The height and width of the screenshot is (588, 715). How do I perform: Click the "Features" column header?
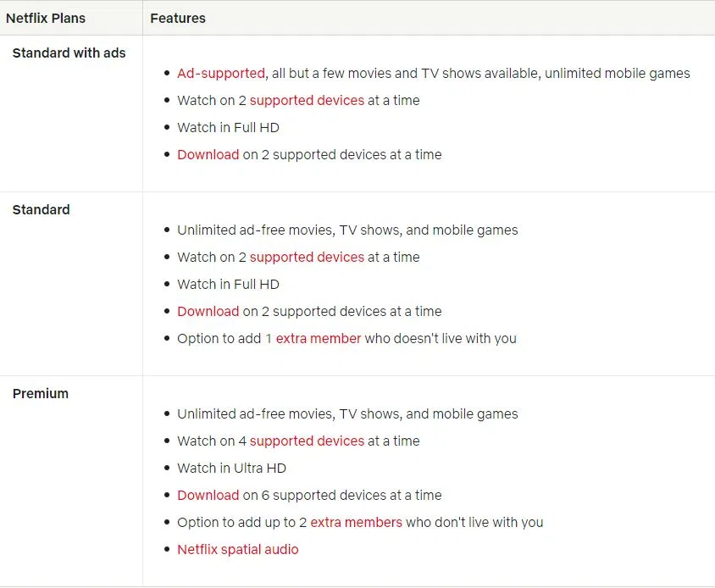(x=178, y=18)
